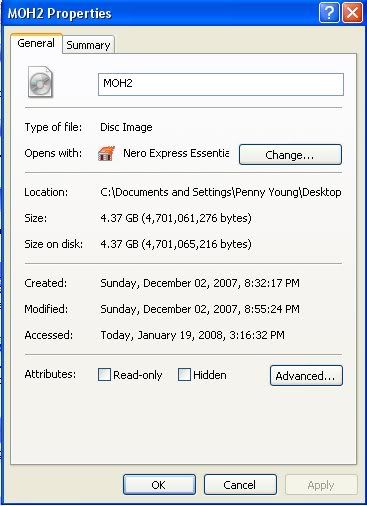Image resolution: width=367 pixels, height=506 pixels.
Task: Click the created date 8:32:17 PM
Action: 200,283
